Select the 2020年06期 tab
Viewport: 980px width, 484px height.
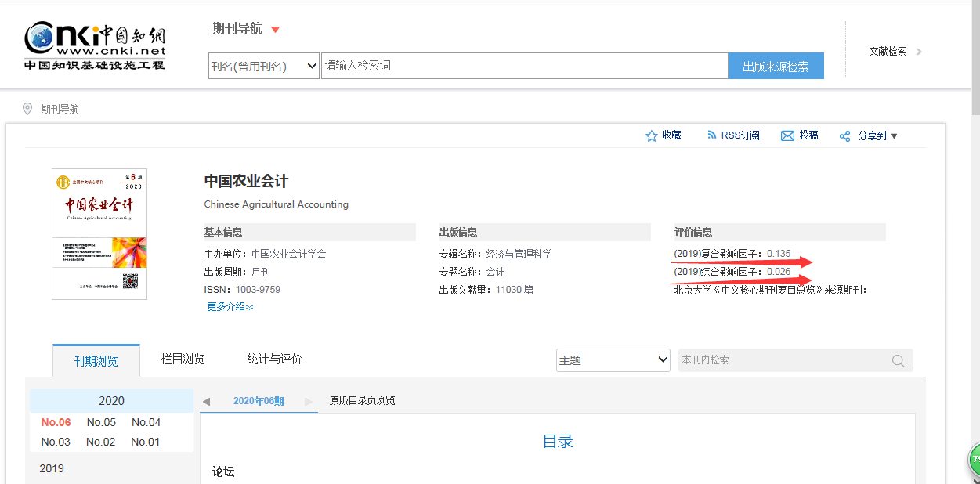pyautogui.click(x=259, y=401)
